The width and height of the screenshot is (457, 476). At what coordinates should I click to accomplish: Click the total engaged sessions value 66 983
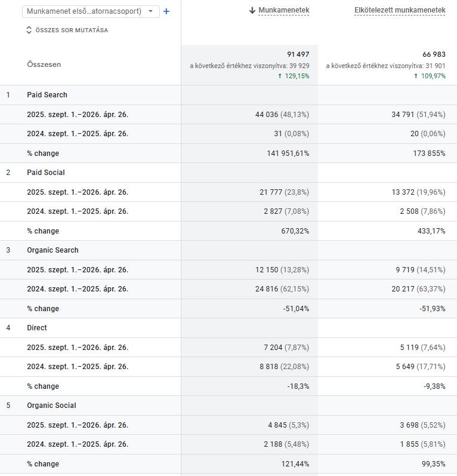(x=434, y=55)
